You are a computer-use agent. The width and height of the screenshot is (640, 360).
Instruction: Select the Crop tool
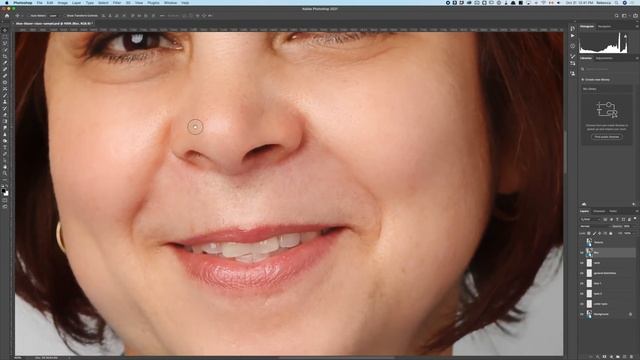pos(5,56)
